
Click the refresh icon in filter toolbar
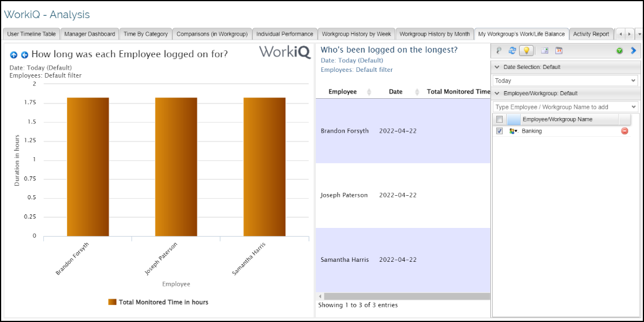(x=512, y=51)
